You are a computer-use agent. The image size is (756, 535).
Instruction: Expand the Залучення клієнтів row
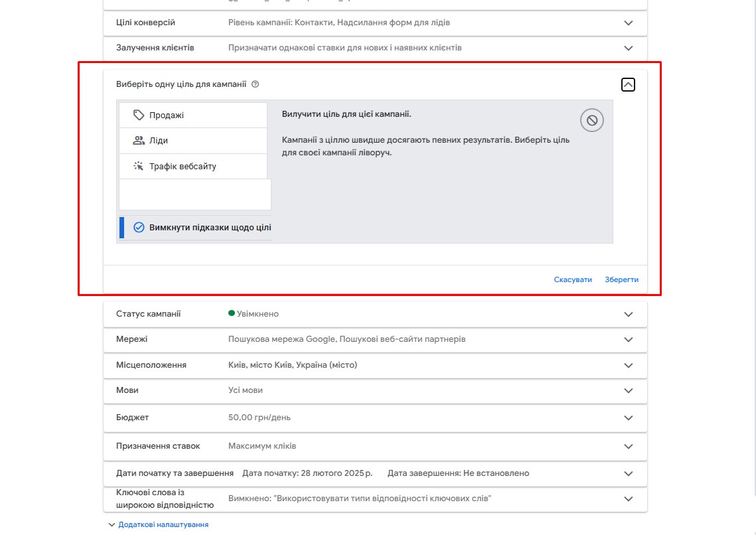(375, 48)
